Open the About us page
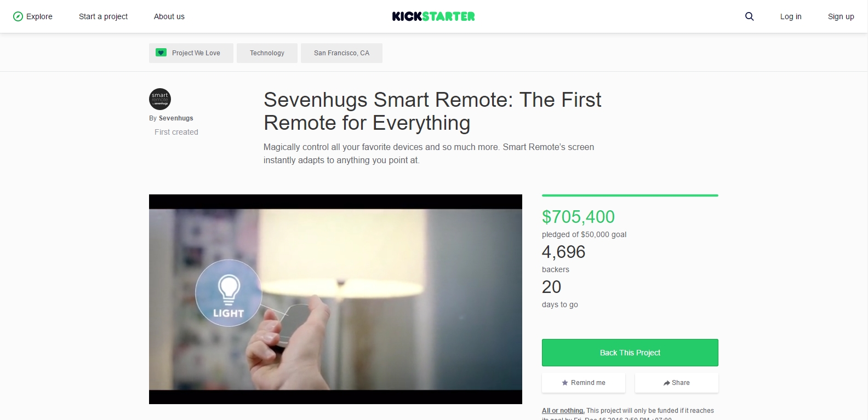The height and width of the screenshot is (420, 868). [169, 16]
